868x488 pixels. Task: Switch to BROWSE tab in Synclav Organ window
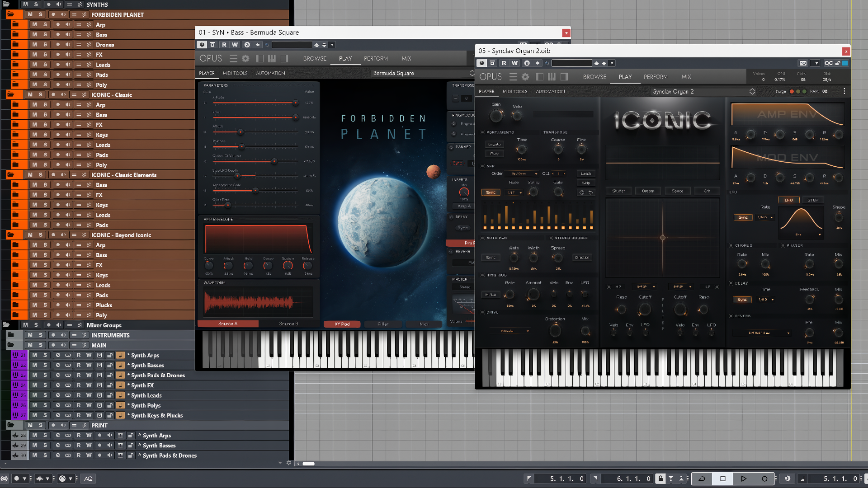pos(594,77)
